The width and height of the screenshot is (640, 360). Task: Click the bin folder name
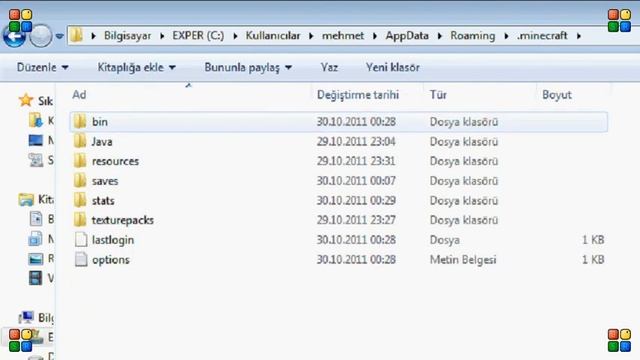click(100, 122)
